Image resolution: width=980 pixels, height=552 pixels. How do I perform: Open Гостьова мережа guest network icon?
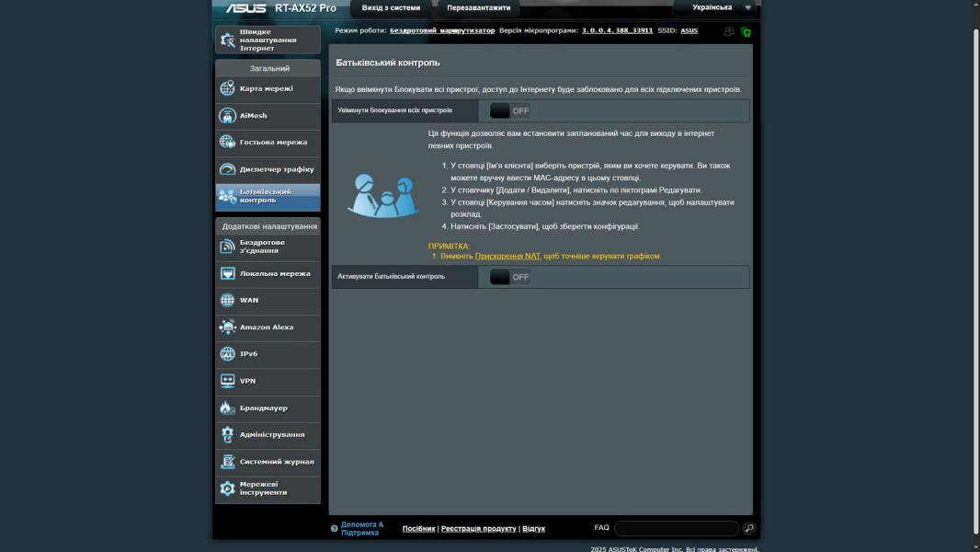227,143
